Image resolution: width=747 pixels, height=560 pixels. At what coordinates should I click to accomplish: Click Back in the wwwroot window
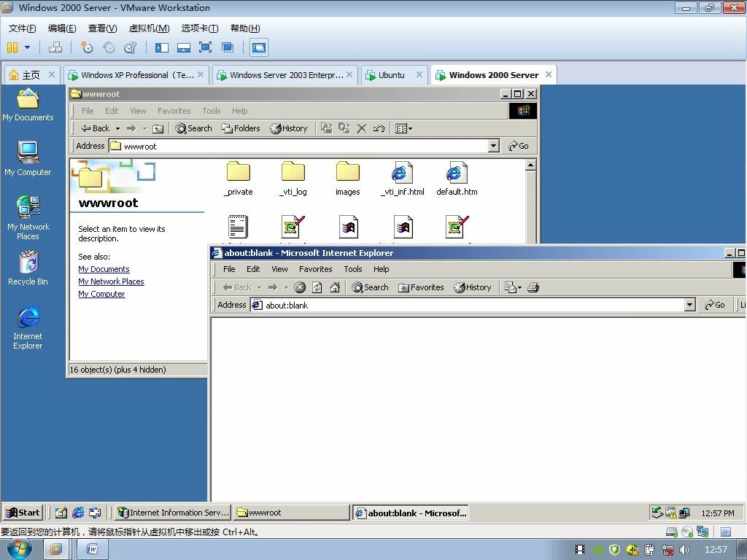tap(96, 128)
